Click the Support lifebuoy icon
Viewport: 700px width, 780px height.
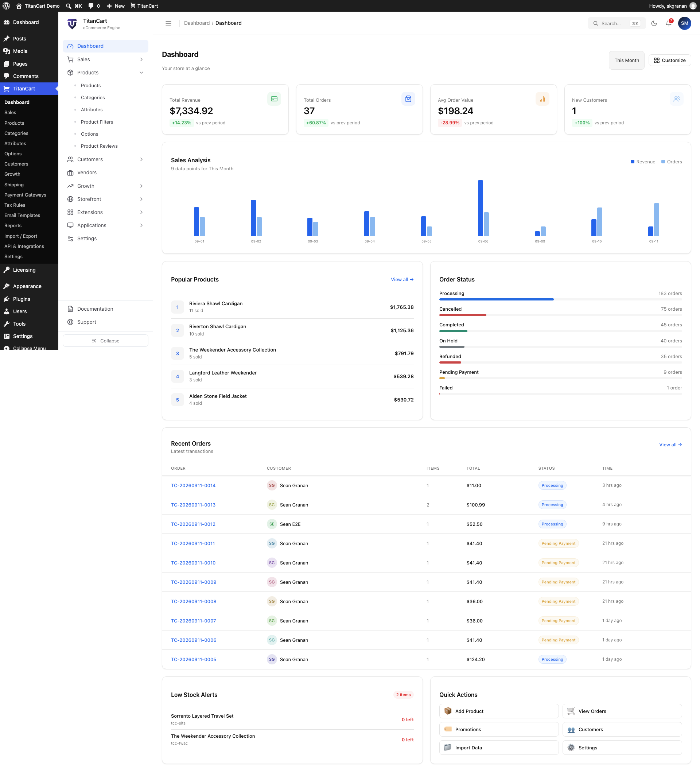point(70,322)
